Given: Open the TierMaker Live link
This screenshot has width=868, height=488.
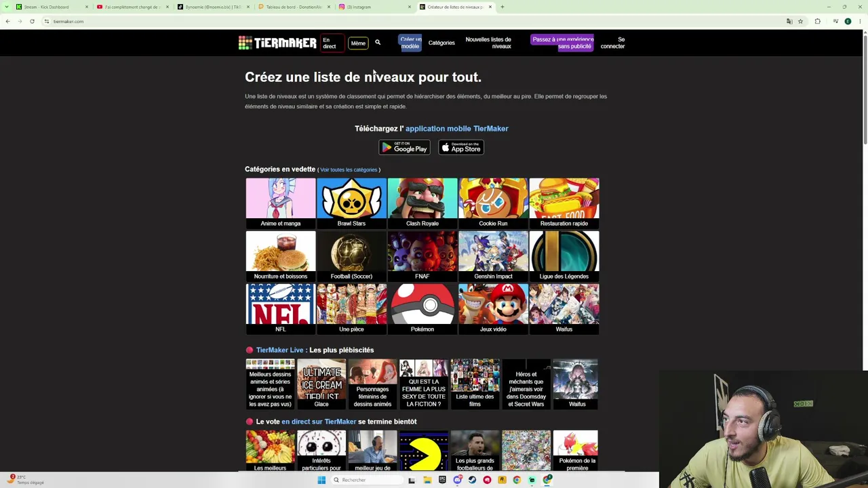Looking at the screenshot, I should click(279, 350).
